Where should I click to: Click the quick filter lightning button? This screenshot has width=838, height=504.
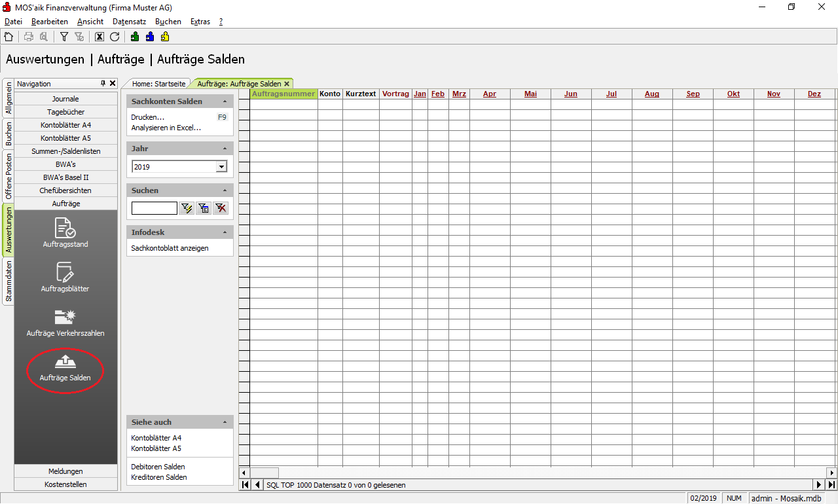pyautogui.click(x=187, y=208)
